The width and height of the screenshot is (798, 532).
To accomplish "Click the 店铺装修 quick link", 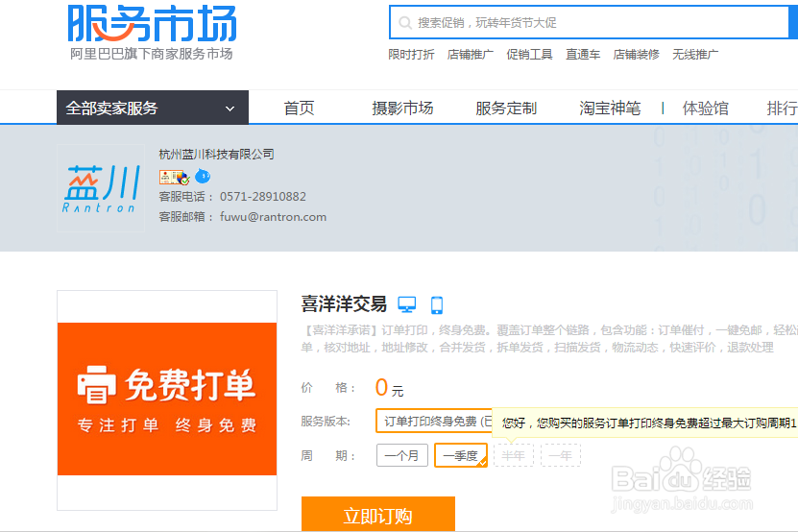I will point(636,55).
